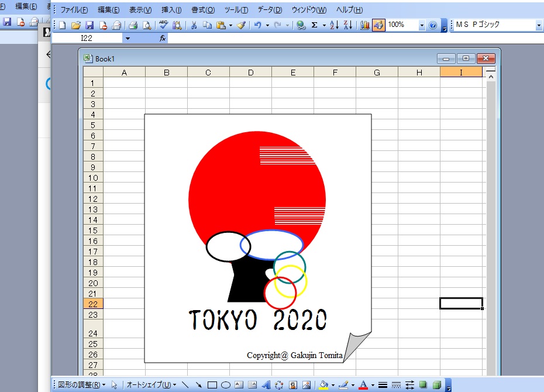Viewport: 544px width, 392px height.
Task: Click the Save icon in standard toolbar
Action: pos(89,25)
